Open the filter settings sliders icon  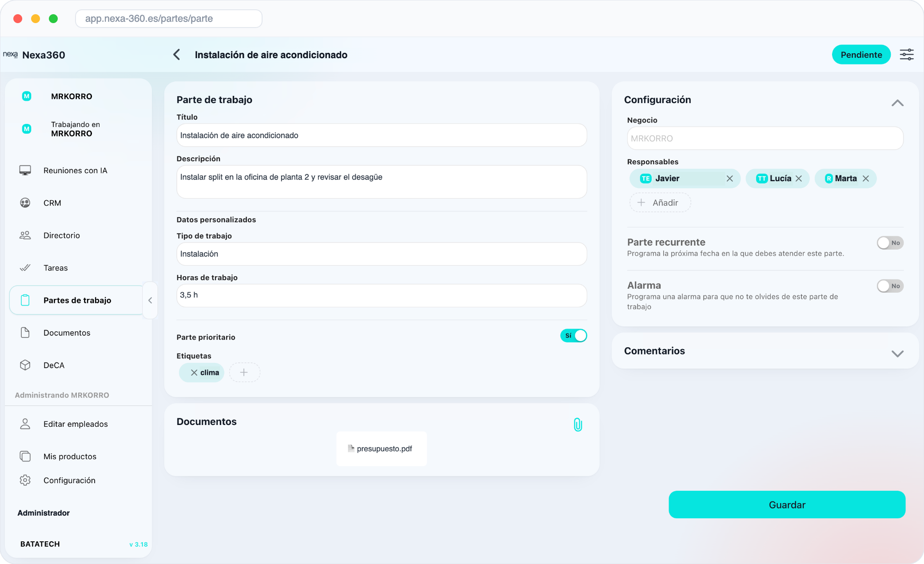pyautogui.click(x=907, y=55)
